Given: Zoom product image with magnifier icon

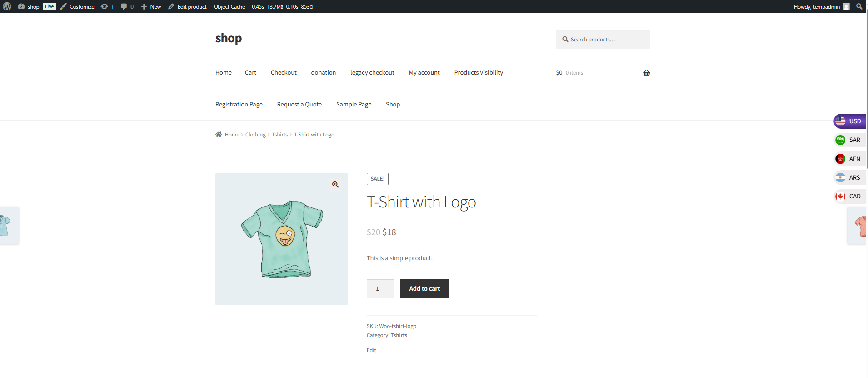Looking at the screenshot, I should pos(335,185).
